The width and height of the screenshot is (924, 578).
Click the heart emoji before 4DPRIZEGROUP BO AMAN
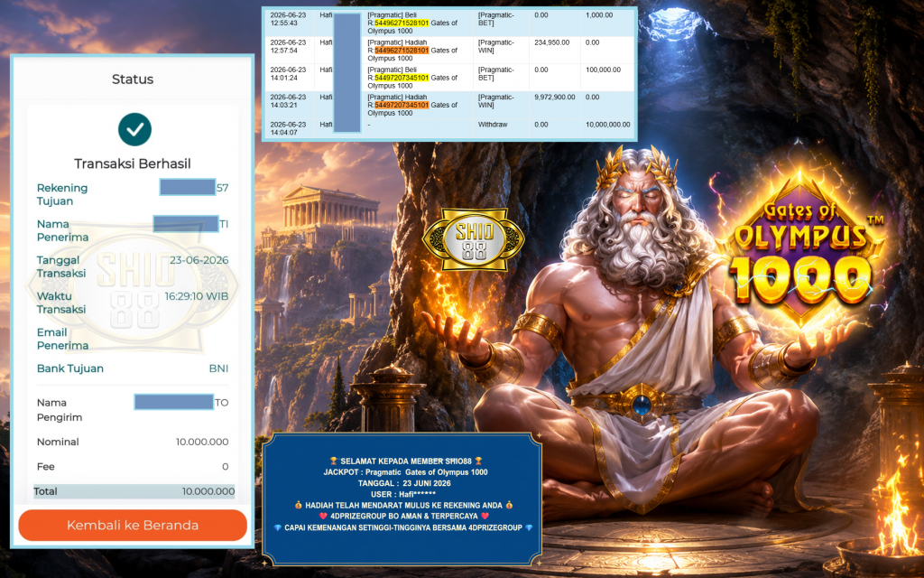point(324,516)
